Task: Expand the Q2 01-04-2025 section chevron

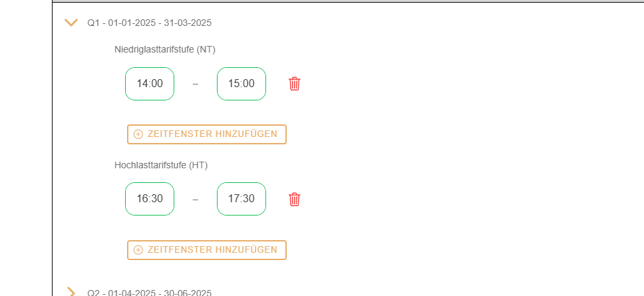Action: pos(71,292)
